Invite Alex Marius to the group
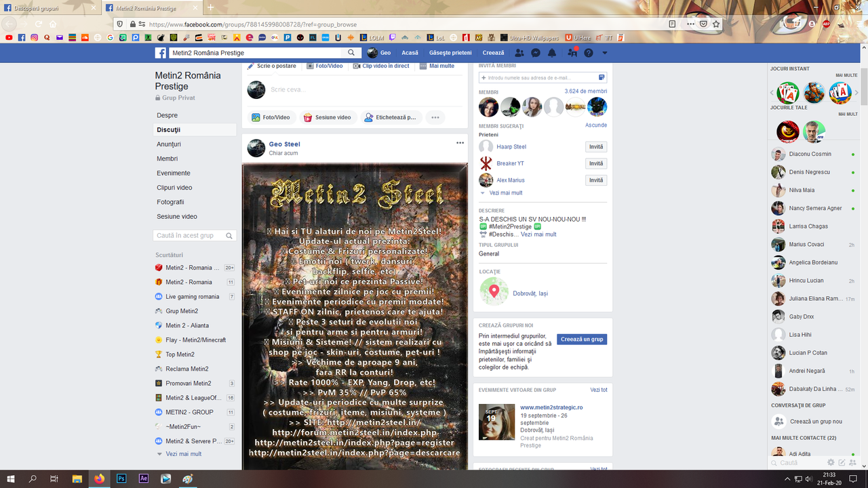868x488 pixels. tap(596, 180)
